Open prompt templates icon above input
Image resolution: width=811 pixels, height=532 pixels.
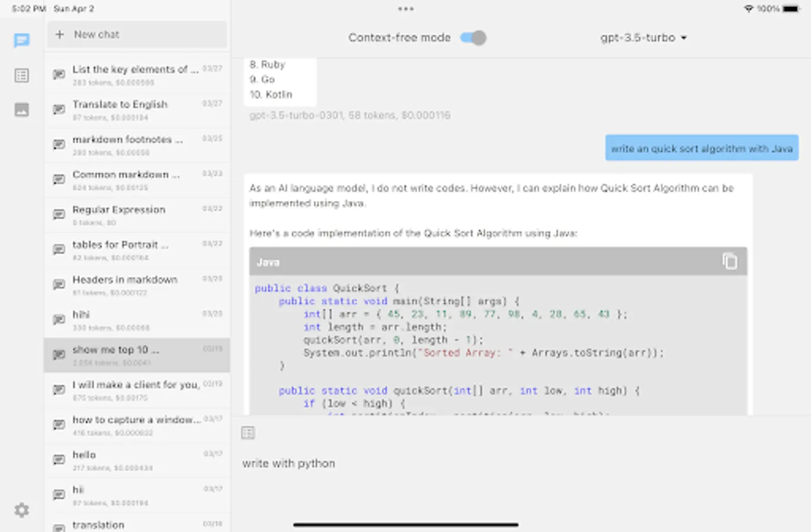click(248, 433)
